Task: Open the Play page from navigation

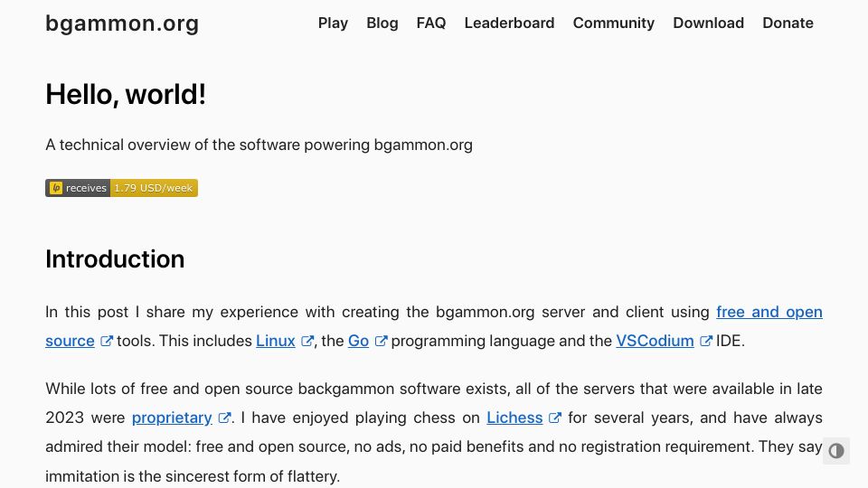Action: click(x=333, y=23)
